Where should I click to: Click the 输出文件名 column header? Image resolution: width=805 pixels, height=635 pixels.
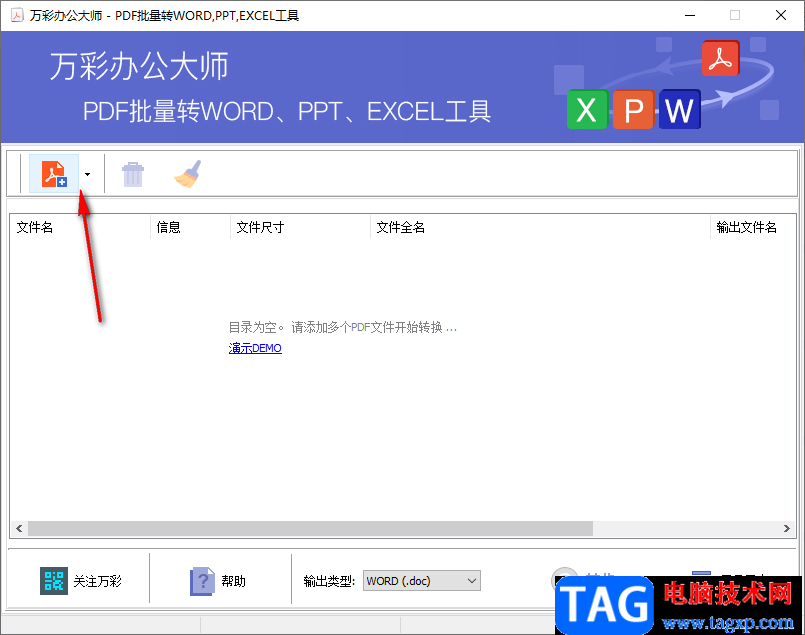point(753,227)
